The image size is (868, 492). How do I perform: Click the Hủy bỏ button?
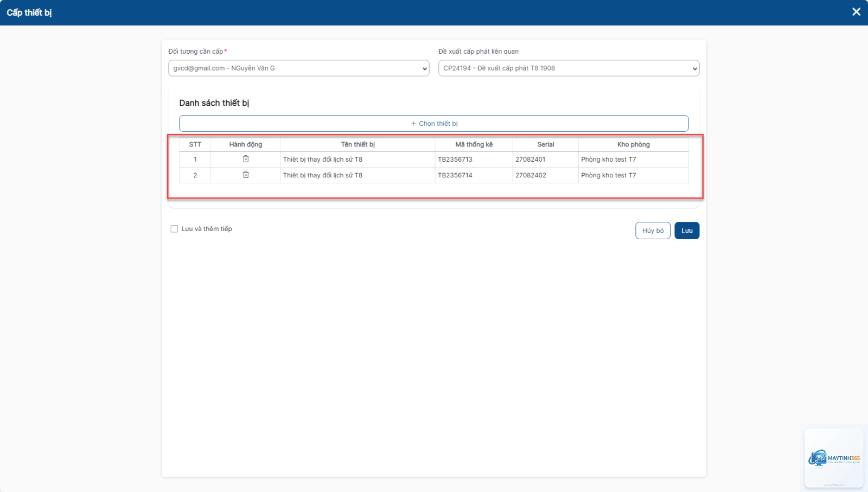click(653, 231)
